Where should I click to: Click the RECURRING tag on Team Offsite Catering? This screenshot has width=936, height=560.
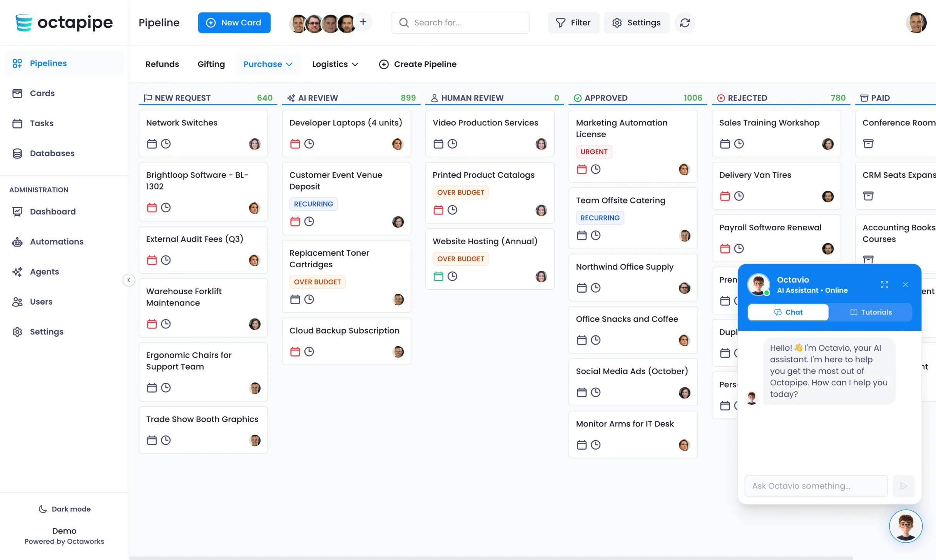point(600,218)
